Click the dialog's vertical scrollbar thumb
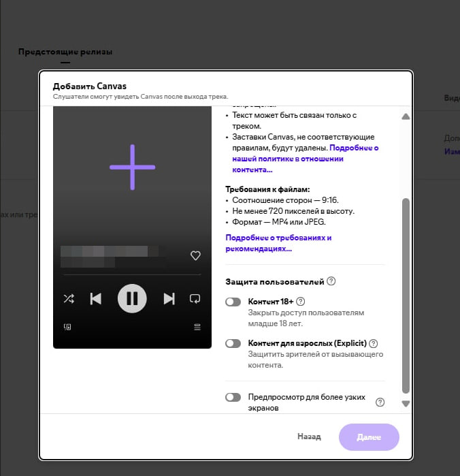The image size is (460, 476). (406, 296)
